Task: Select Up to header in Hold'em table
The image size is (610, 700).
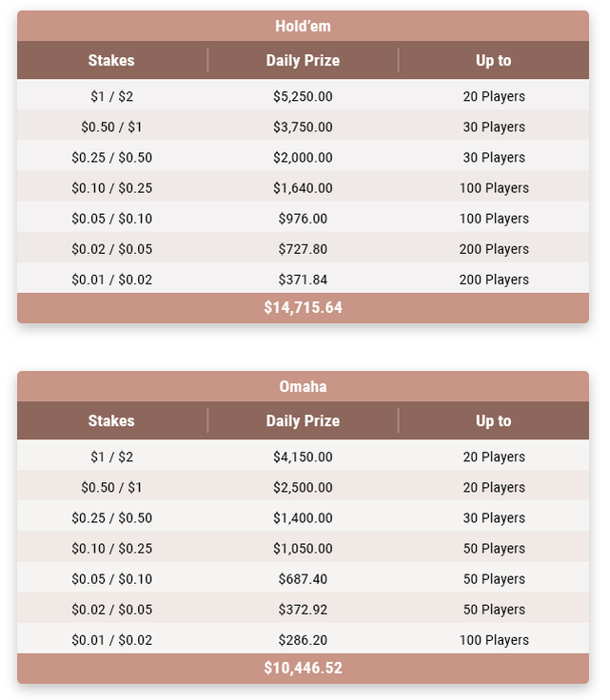Action: [x=494, y=60]
